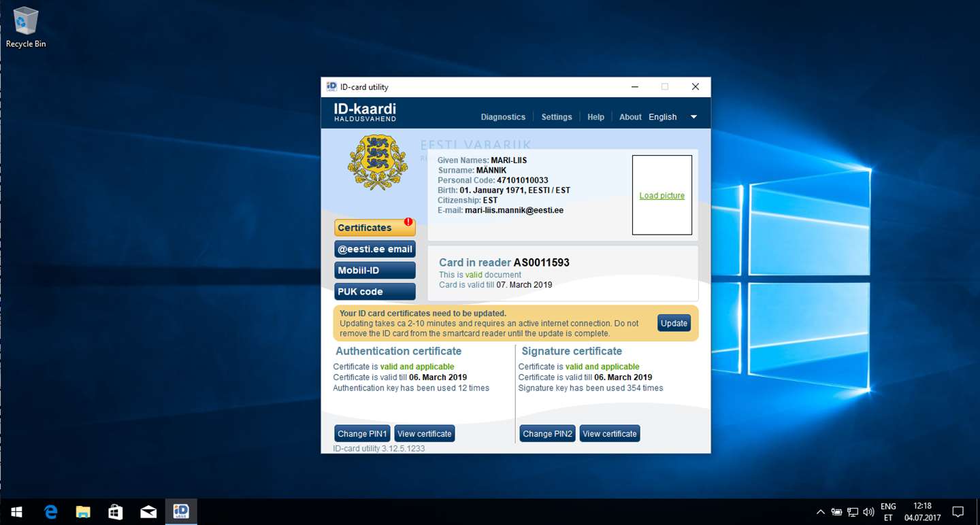Screen dimensions: 980x525
Task: Click the surname MÄNNIK
Action: tap(491, 170)
